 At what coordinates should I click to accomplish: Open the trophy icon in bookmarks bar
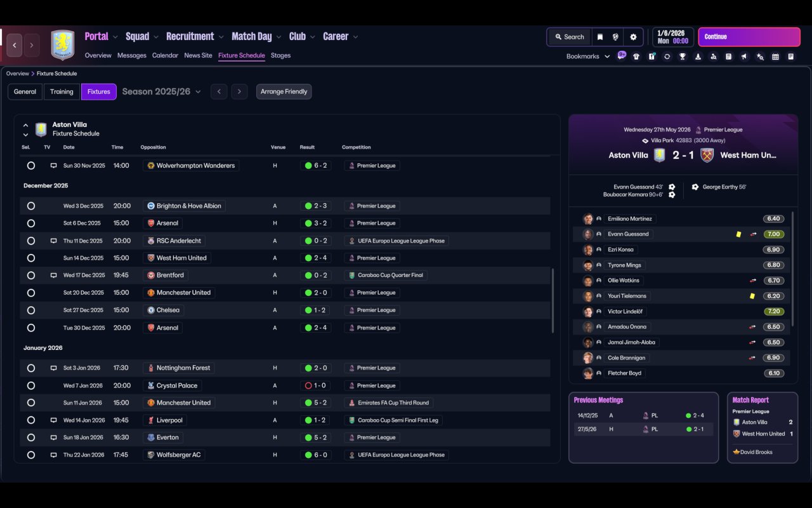[683, 57]
